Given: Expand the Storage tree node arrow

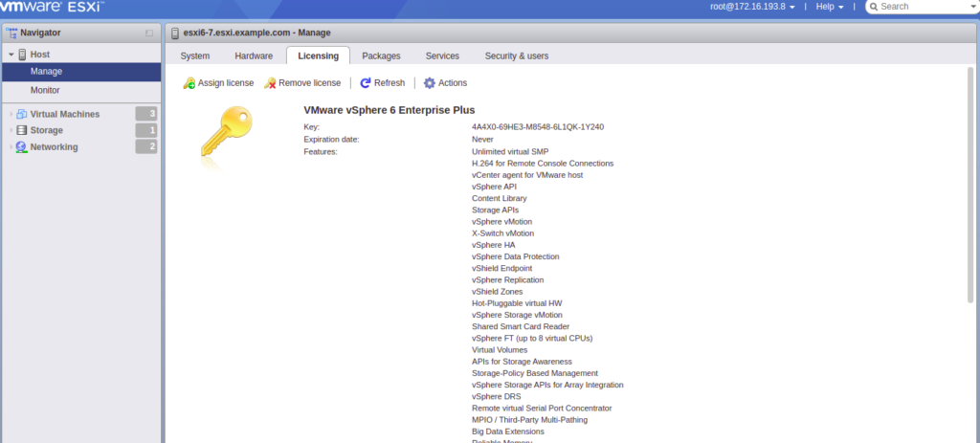Looking at the screenshot, I should pos(11,130).
